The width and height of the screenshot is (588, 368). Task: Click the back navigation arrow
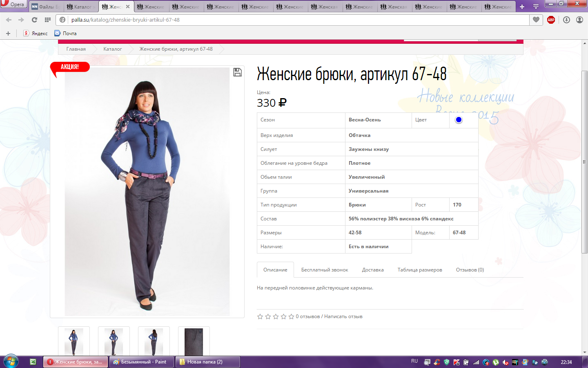pos(9,20)
